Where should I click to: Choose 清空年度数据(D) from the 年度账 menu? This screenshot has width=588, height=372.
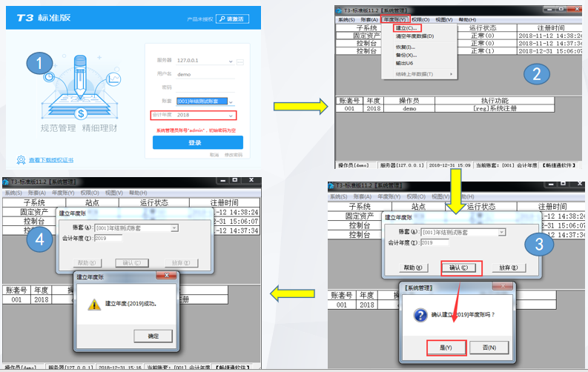pyautogui.click(x=414, y=36)
